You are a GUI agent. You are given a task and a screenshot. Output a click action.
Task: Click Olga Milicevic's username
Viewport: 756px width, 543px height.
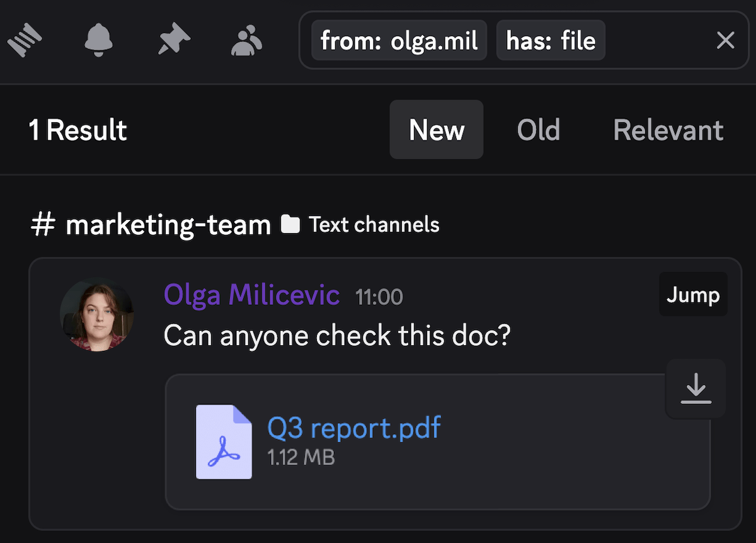[x=251, y=294]
